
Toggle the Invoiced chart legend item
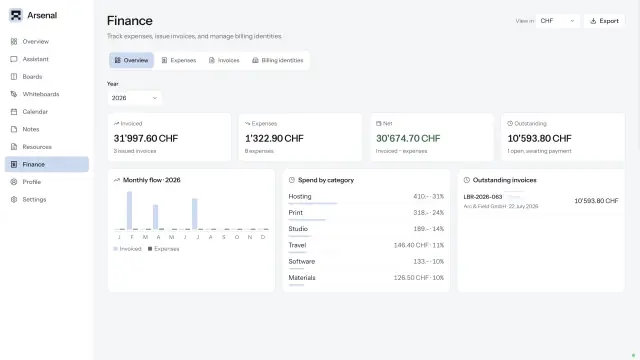(x=127, y=249)
